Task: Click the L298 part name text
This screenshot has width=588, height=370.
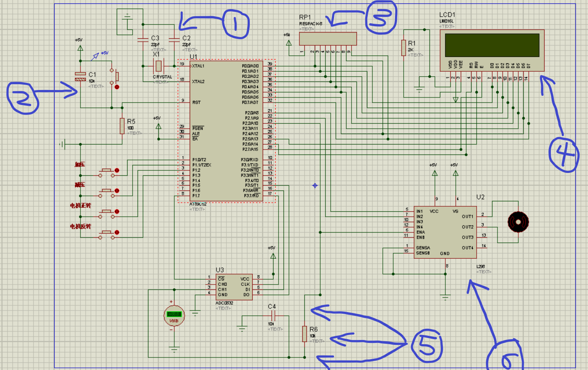Action: [x=481, y=266]
